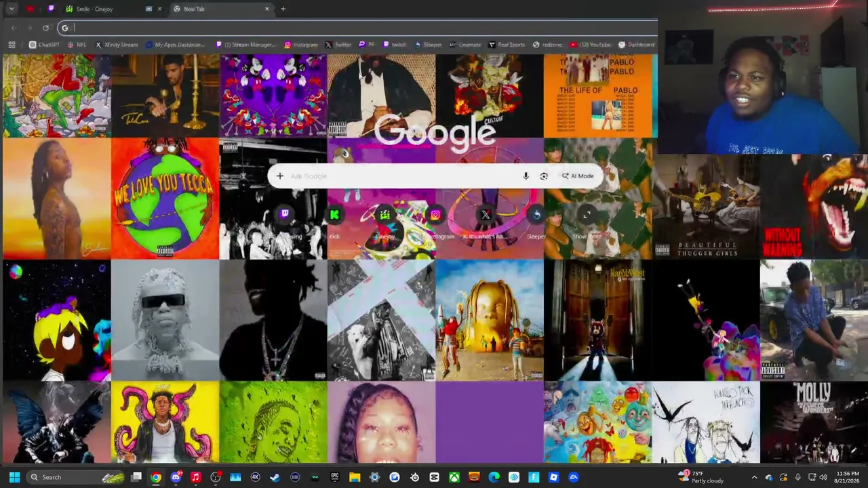Open the music app with the red note icon
This screenshot has width=868, height=488.
coord(195,477)
